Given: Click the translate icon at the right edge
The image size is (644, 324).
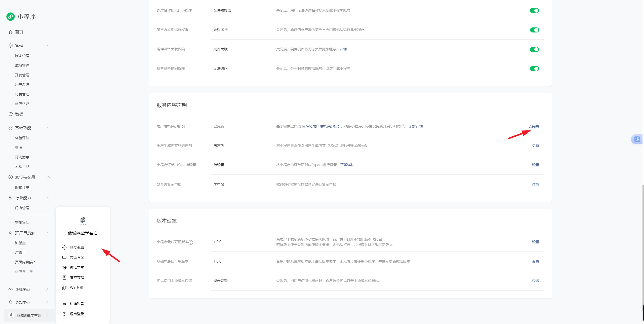Looking at the screenshot, I should [x=637, y=139].
